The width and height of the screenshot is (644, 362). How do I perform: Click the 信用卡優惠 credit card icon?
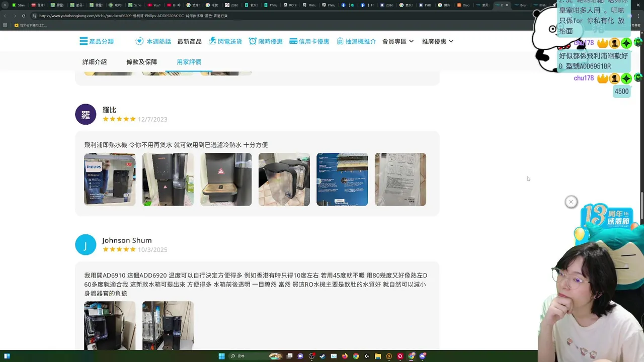(293, 41)
